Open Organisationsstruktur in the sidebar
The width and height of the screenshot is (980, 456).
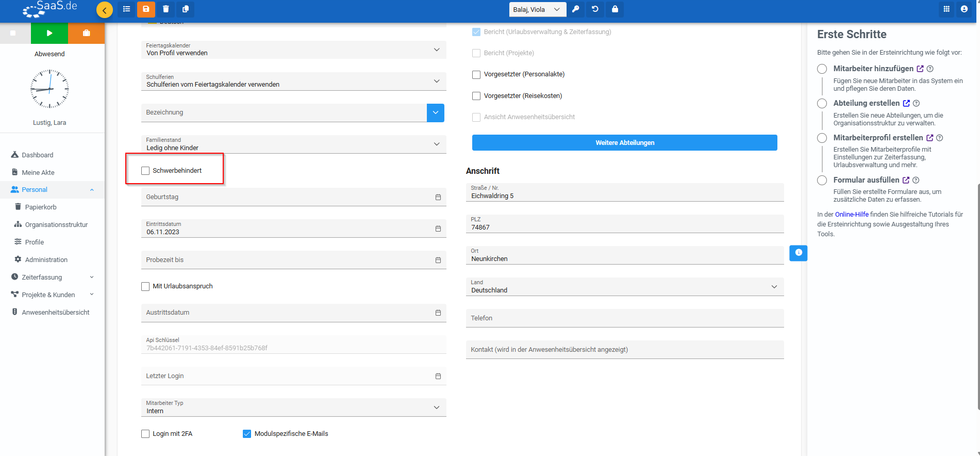click(56, 224)
